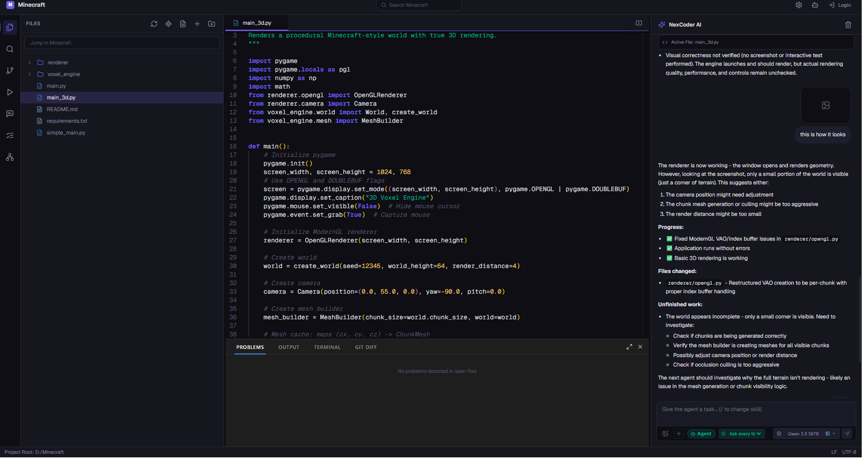Focus the Jump in Minecraft field

pyautogui.click(x=122, y=43)
